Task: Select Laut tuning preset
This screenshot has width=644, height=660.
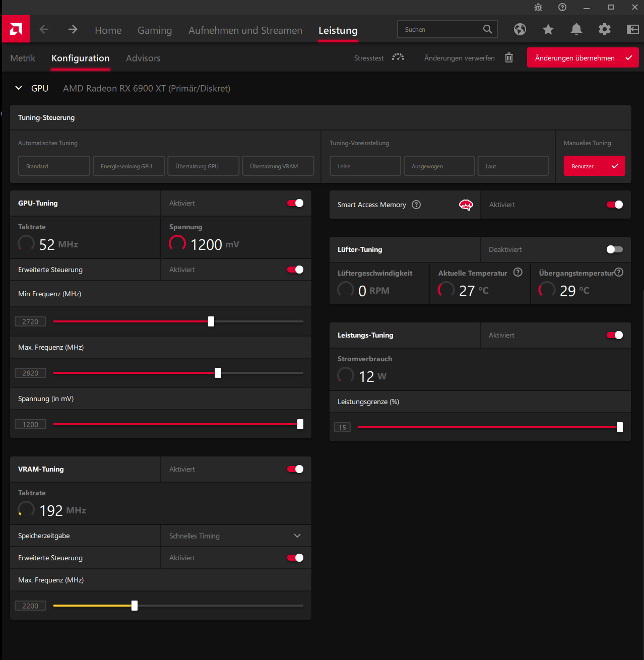Action: [x=513, y=166]
